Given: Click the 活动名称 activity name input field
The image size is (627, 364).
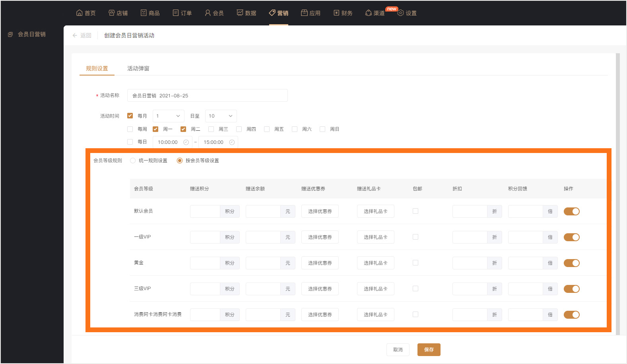Looking at the screenshot, I should coord(207,95).
